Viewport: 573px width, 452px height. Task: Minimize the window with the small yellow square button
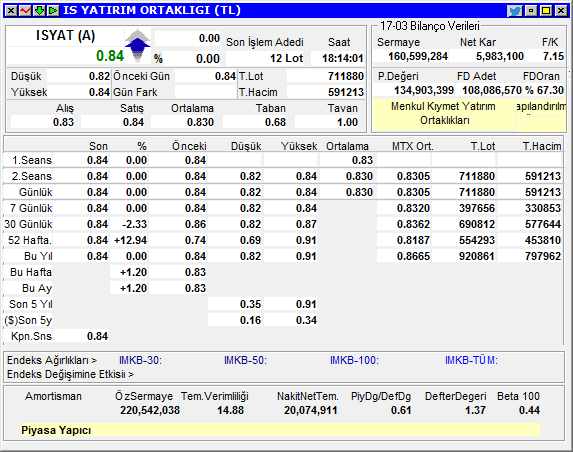pyautogui.click(x=531, y=11)
